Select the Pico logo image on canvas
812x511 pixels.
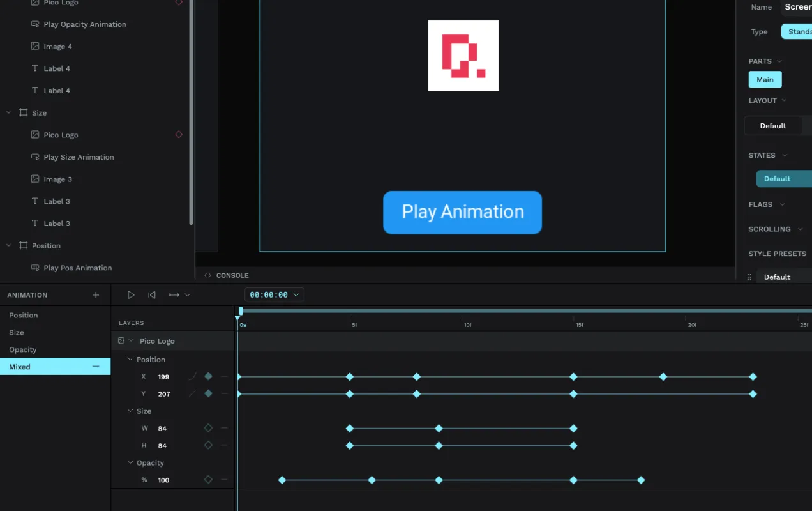(463, 56)
